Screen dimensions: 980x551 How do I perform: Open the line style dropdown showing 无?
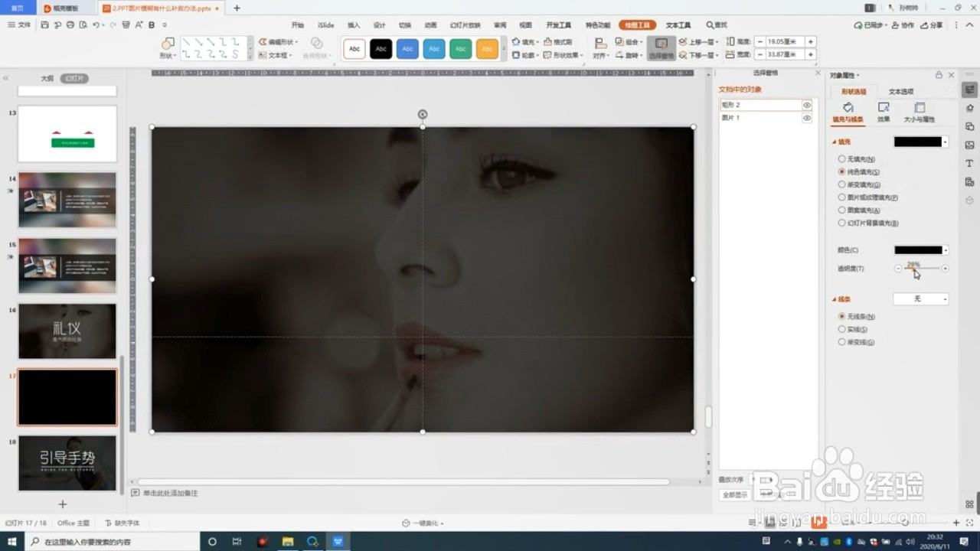[921, 299]
